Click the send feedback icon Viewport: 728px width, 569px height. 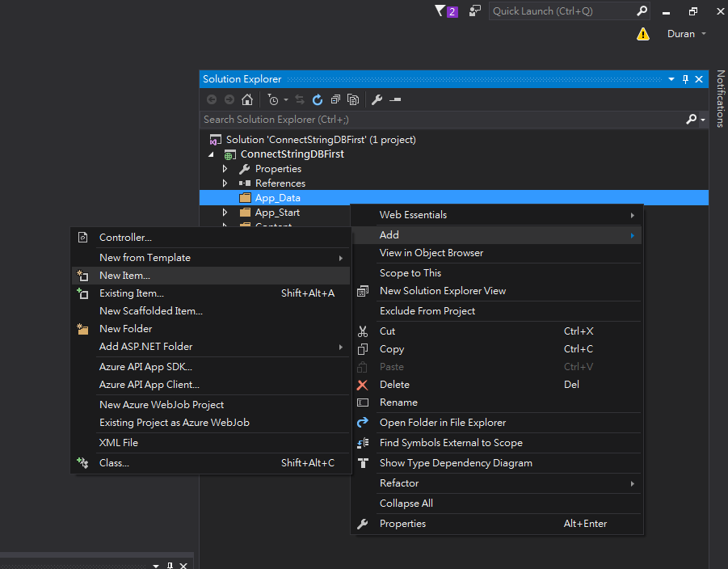(475, 11)
